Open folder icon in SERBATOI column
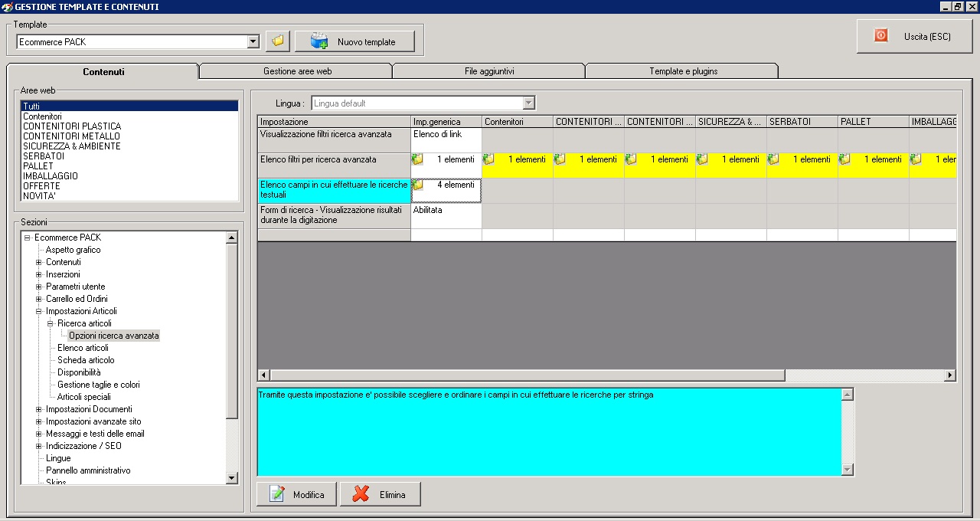This screenshot has height=521, width=980. [x=773, y=159]
